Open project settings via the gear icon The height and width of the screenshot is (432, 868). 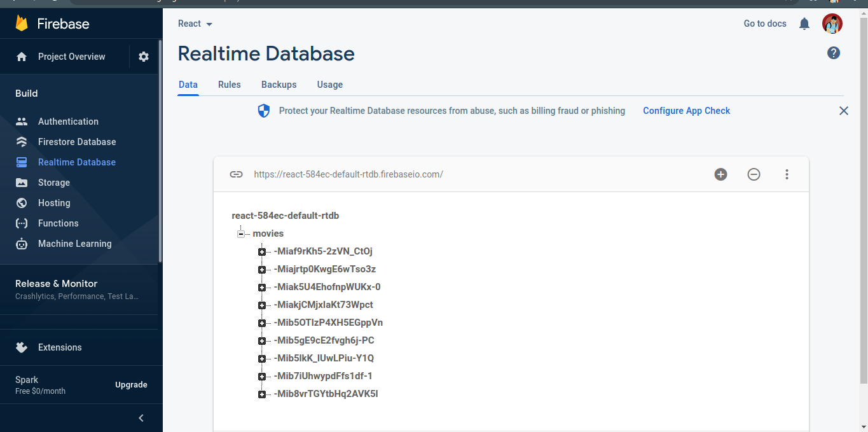143,56
